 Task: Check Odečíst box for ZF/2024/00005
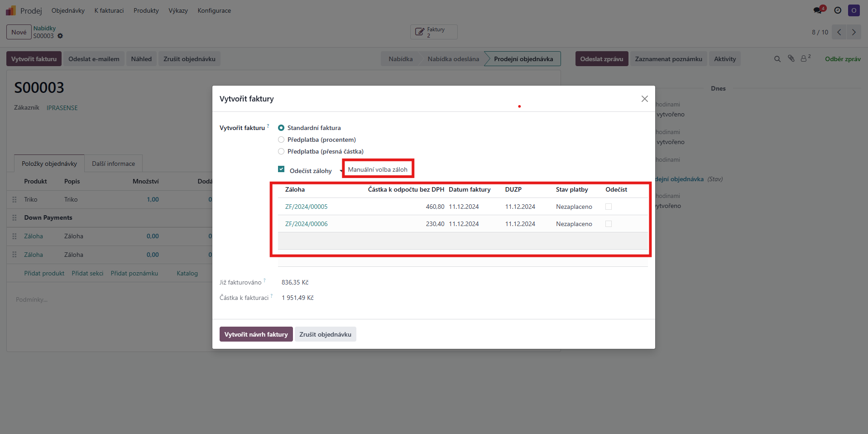click(609, 207)
